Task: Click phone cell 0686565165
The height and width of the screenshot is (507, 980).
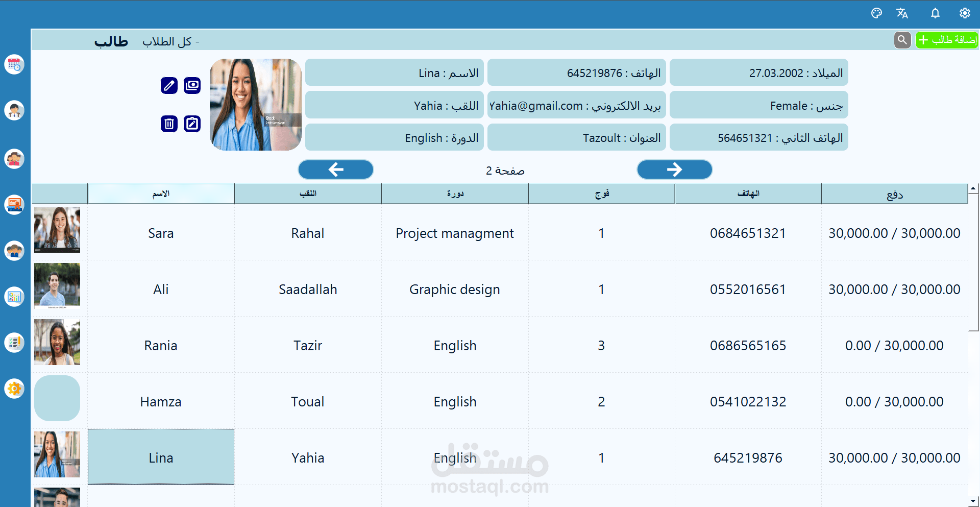Action: [748, 345]
